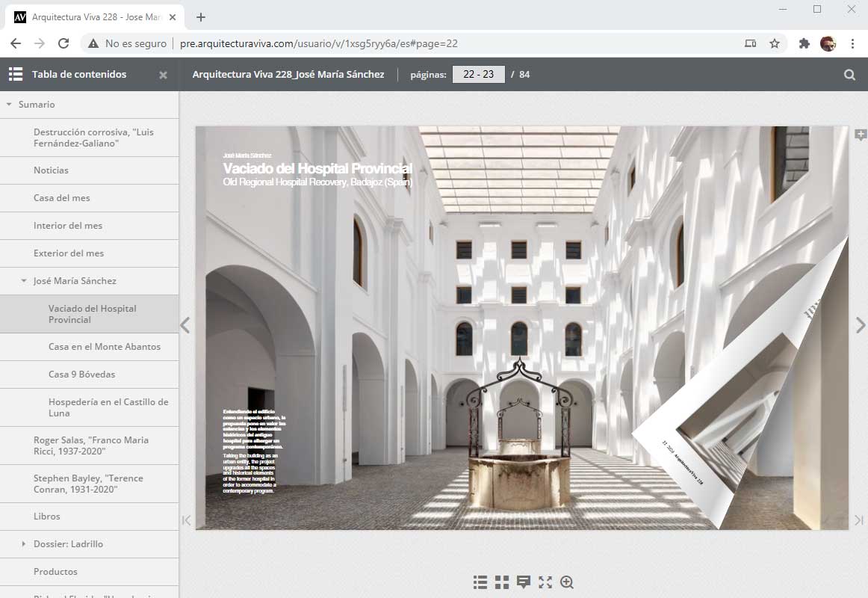Screen dimensions: 868x598
Task: Go to the next page arrow
Action: coord(860,325)
